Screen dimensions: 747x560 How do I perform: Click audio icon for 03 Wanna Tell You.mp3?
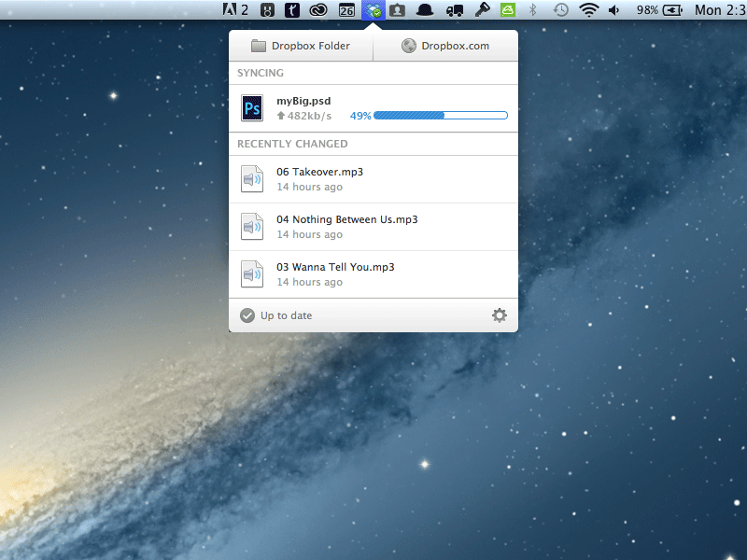[252, 274]
